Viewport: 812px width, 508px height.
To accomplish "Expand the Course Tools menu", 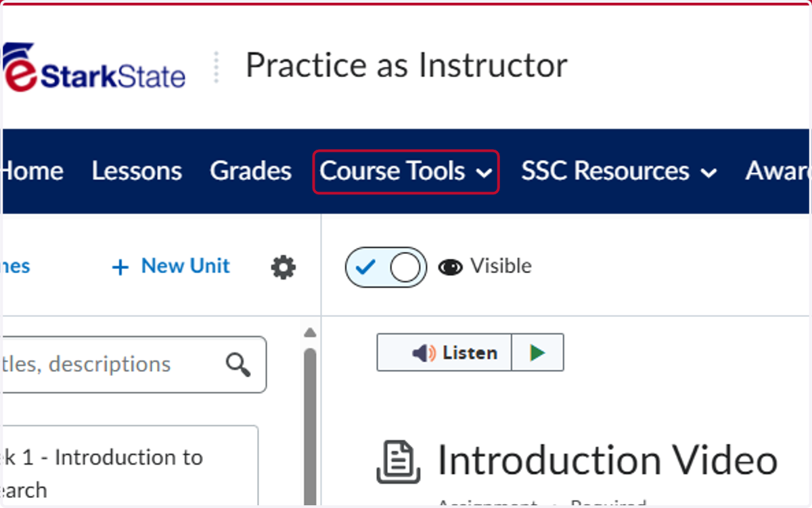I will (x=406, y=172).
